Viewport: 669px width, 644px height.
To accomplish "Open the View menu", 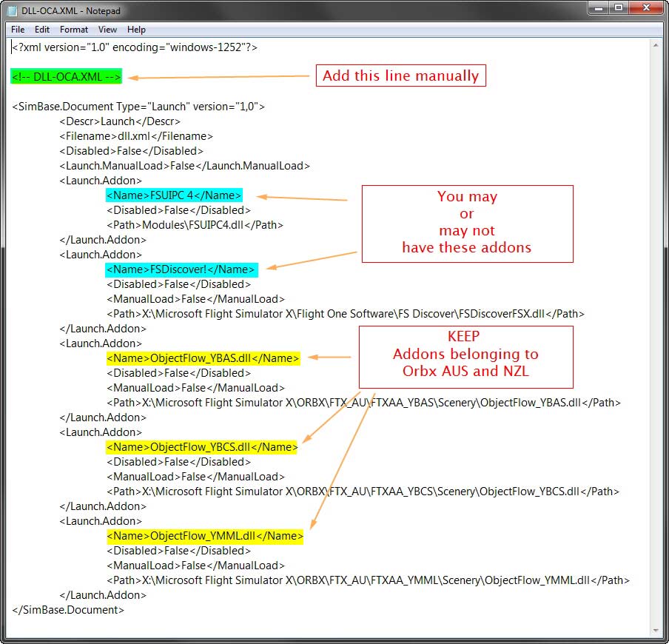I will pos(108,30).
